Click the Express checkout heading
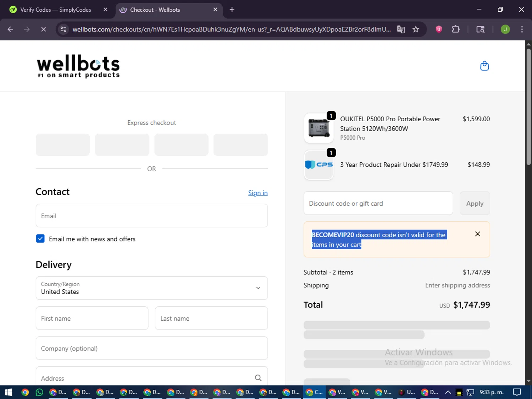532x399 pixels. click(x=151, y=123)
